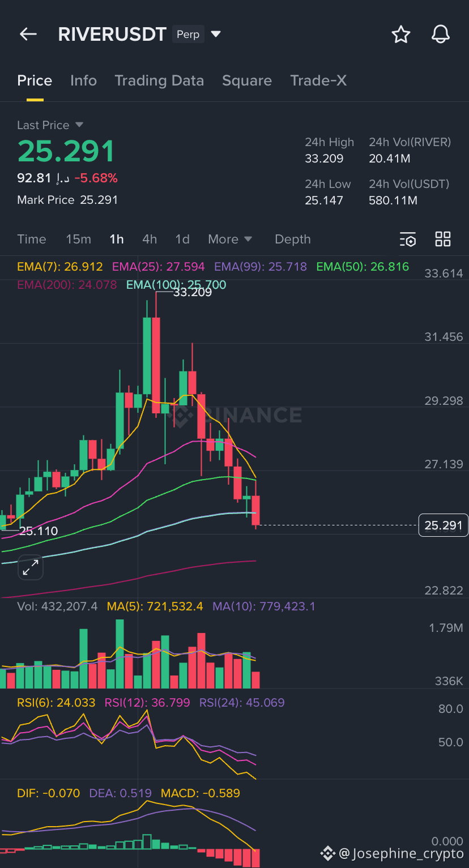
Task: Tap the DEA: 0.519 label
Action: coord(121,793)
